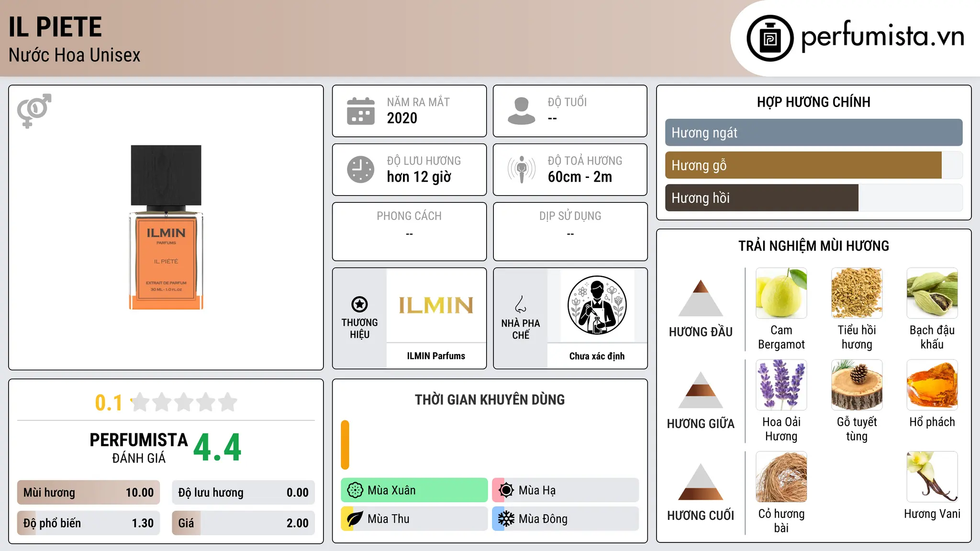Open the ILMIN Parfums brand link
The width and height of the screenshot is (980, 551).
pos(436,356)
